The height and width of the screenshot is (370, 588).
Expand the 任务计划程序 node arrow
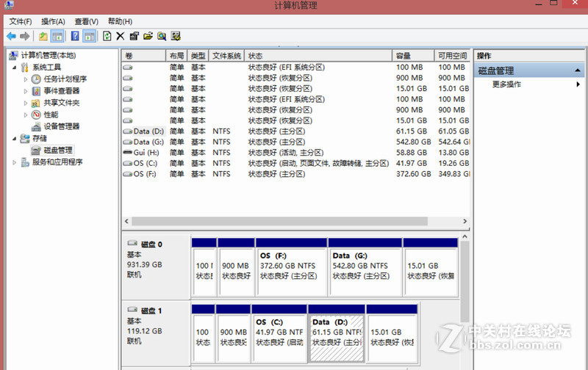pyautogui.click(x=26, y=79)
